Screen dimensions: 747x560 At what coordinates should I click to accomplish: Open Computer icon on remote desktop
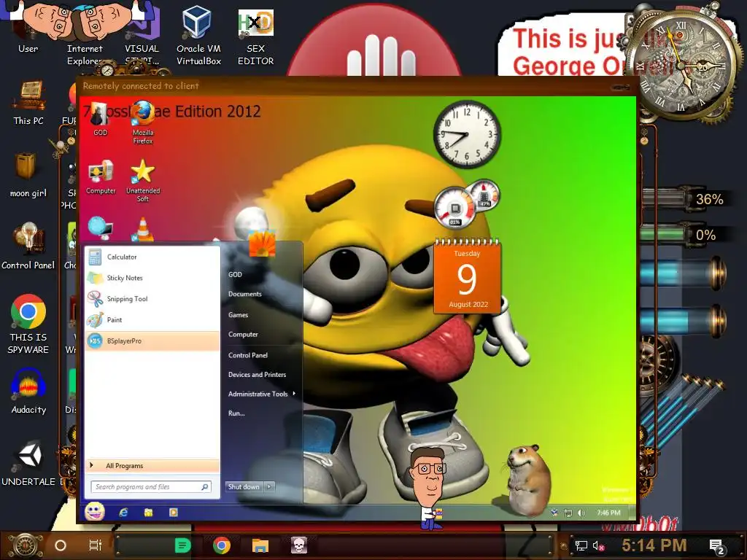[x=101, y=177]
